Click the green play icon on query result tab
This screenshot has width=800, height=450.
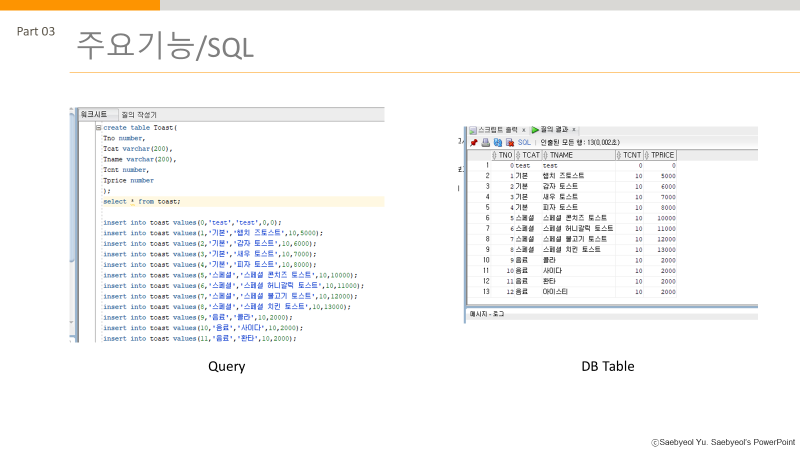tap(535, 130)
